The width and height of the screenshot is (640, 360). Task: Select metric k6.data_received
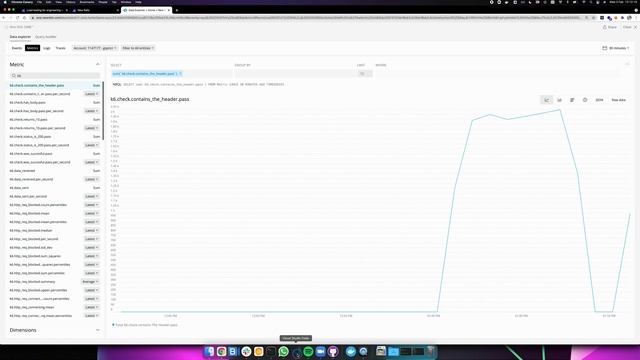pyautogui.click(x=22, y=171)
